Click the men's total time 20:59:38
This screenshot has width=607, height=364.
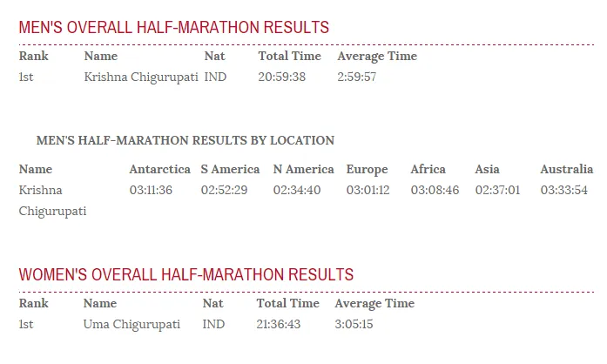click(x=282, y=77)
